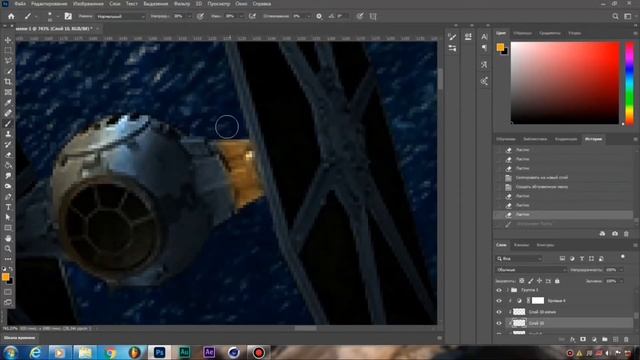This screenshot has width=640, height=360.
Task: Select the Crop tool
Action: pyautogui.click(x=8, y=82)
